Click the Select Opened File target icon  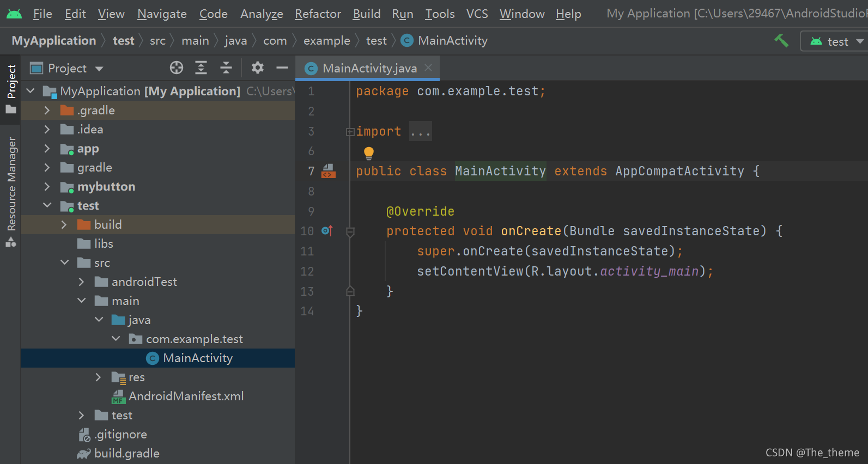point(177,68)
